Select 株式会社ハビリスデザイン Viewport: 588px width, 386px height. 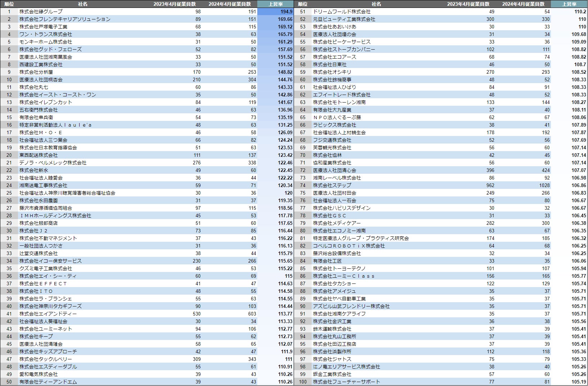pyautogui.click(x=342, y=208)
